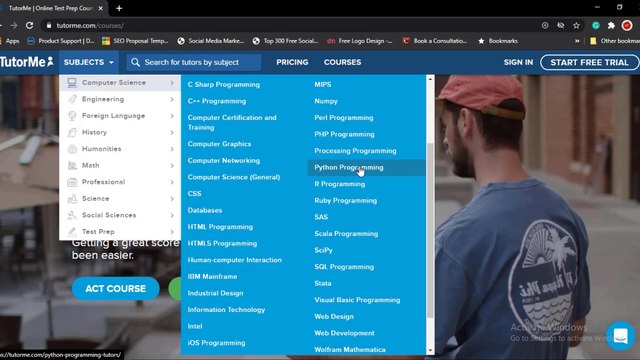640x360 pixels.
Task: Open the red profile avatar icon
Action: click(x=627, y=25)
